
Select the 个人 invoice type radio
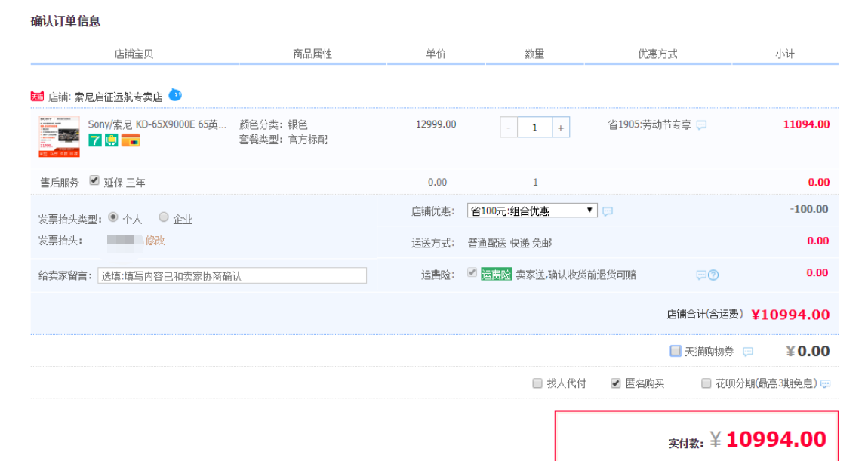click(x=113, y=217)
